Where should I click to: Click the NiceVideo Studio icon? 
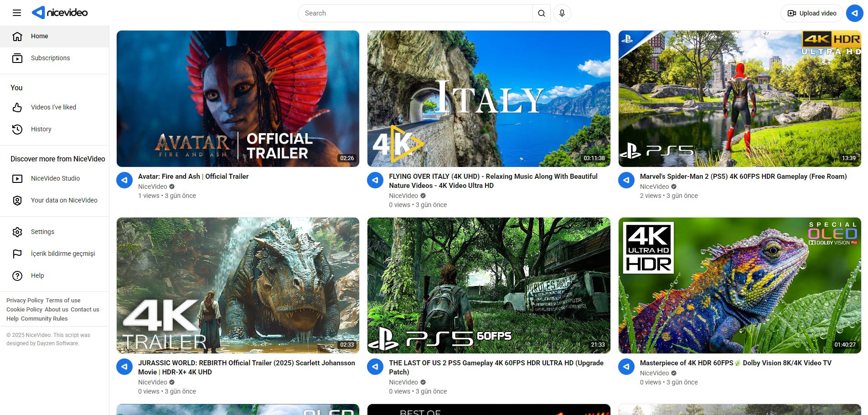[17, 179]
